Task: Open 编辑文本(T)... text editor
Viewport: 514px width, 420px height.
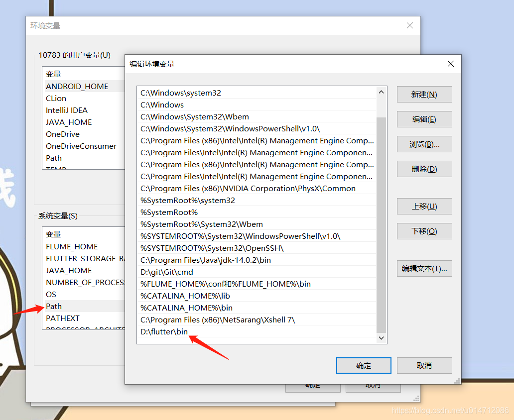Action: click(x=424, y=269)
